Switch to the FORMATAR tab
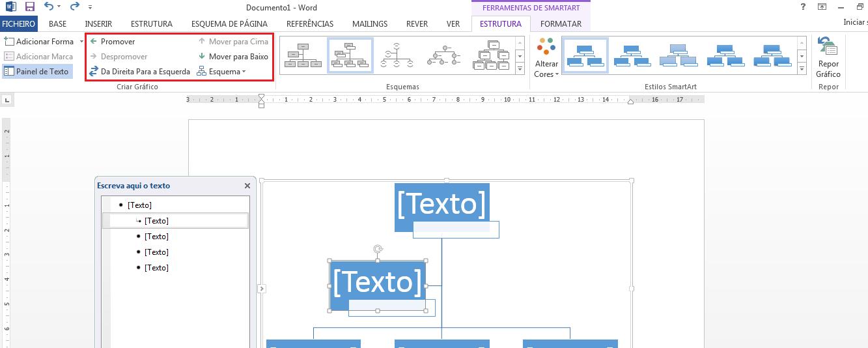Image resolution: width=868 pixels, height=348 pixels. 561,24
